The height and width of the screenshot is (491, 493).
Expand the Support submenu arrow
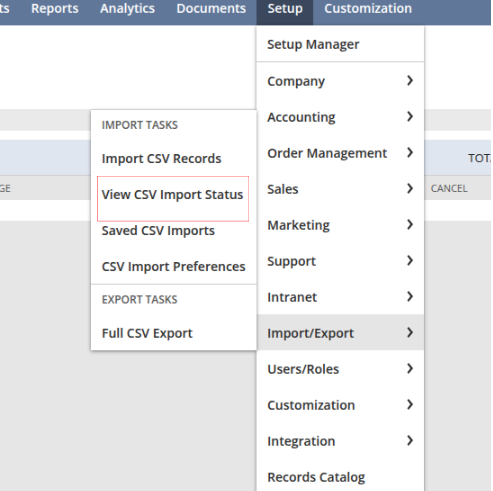click(410, 260)
